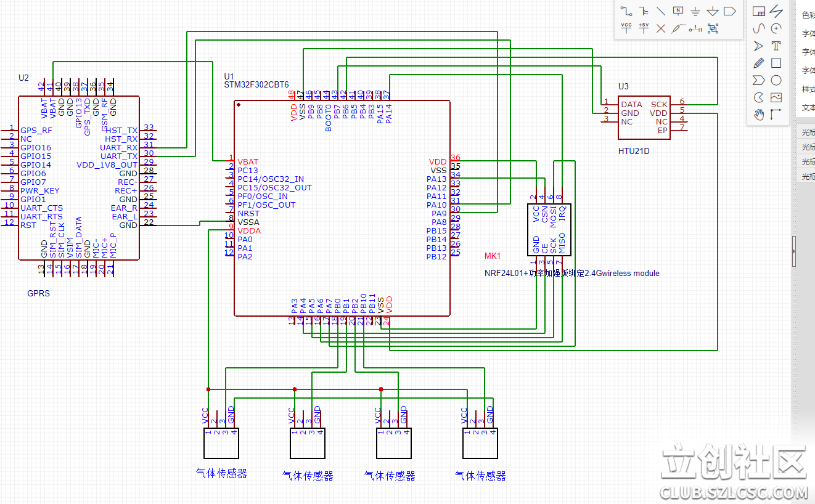Select the Pie shape tool

tap(759, 97)
